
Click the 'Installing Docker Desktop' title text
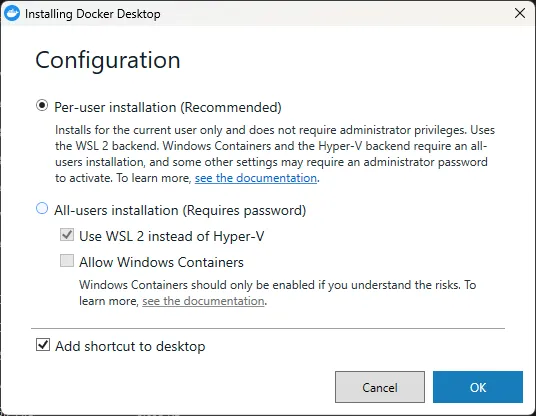pos(93,14)
